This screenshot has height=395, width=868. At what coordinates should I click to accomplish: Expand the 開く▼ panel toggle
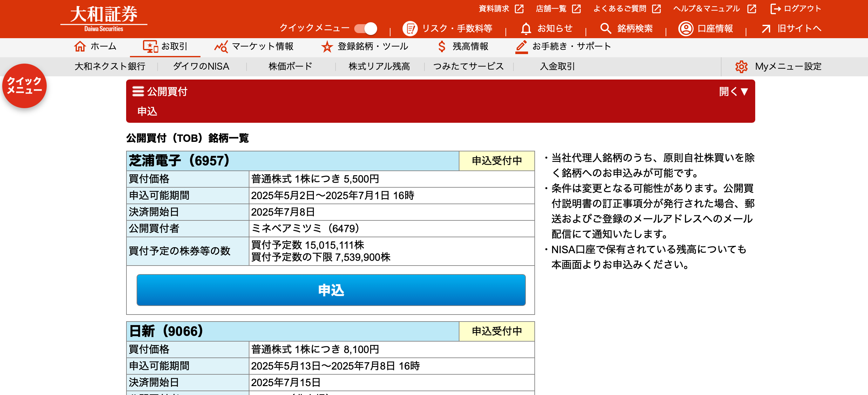pos(734,91)
